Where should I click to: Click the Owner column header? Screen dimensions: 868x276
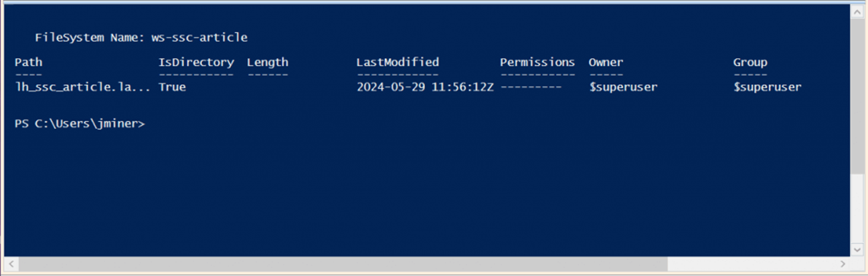(606, 62)
